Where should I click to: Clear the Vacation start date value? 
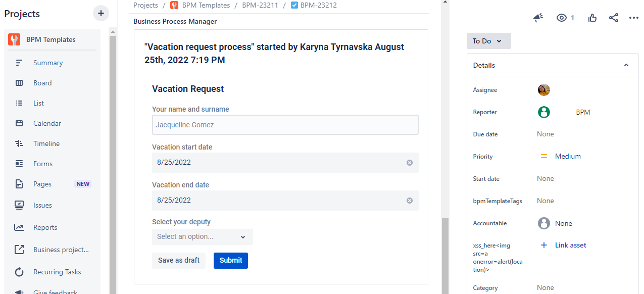(x=410, y=163)
